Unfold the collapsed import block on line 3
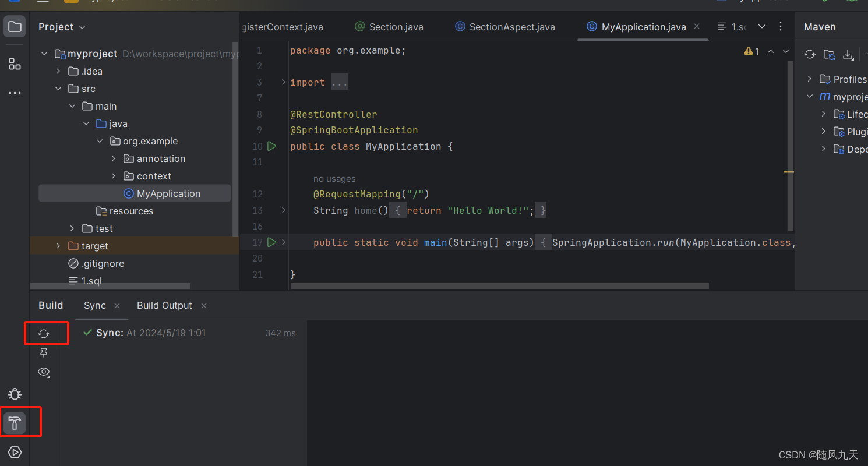 284,82
